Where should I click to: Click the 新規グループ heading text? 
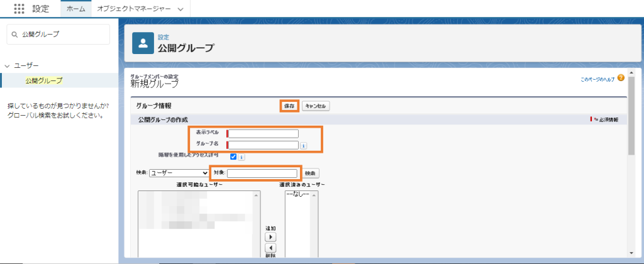tap(155, 84)
